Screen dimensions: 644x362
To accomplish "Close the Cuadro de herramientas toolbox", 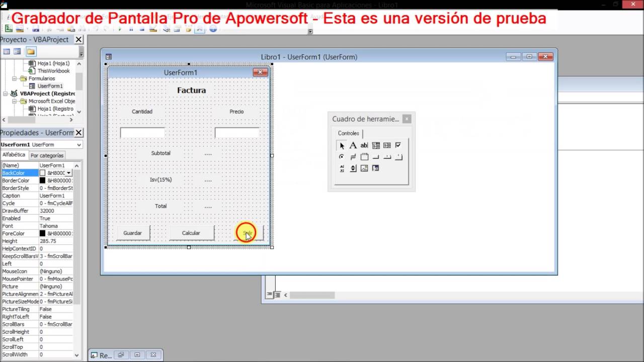I will (x=407, y=119).
